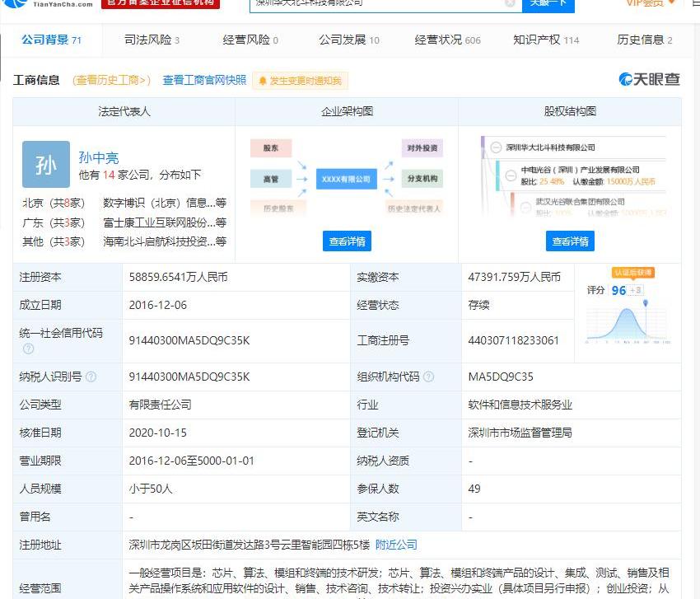Viewport: 700px width, 599px height.
Task: Switch to the 司法风险 tab
Action: [152, 40]
